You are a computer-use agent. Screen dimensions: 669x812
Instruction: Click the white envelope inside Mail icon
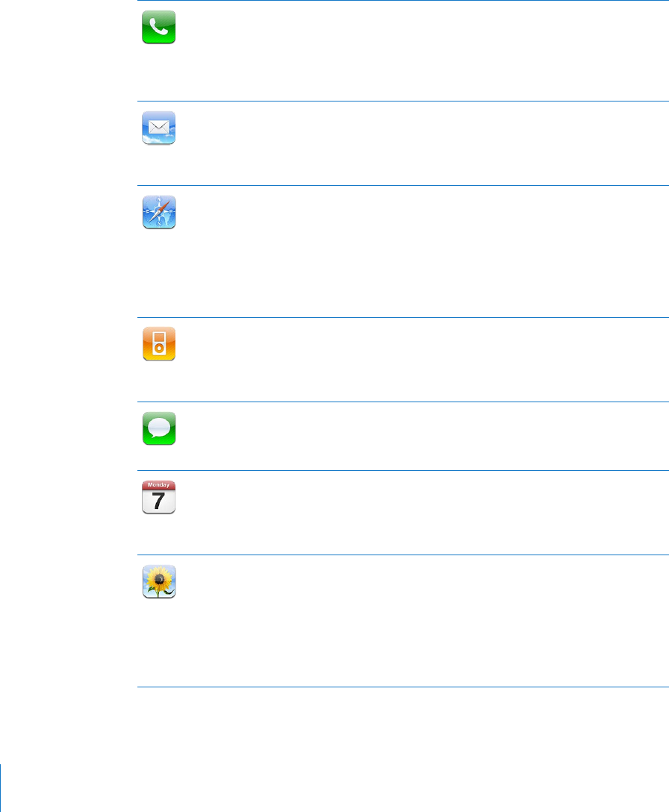[158, 127]
